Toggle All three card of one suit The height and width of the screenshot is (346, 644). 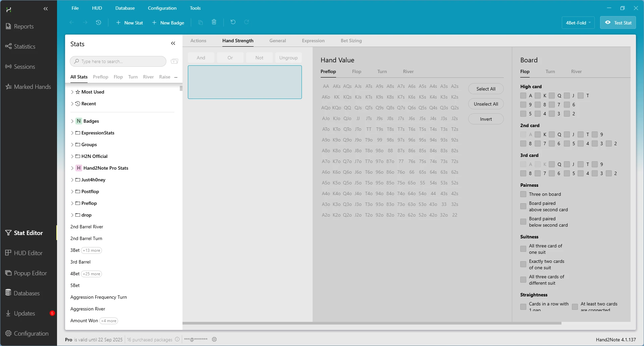point(523,249)
